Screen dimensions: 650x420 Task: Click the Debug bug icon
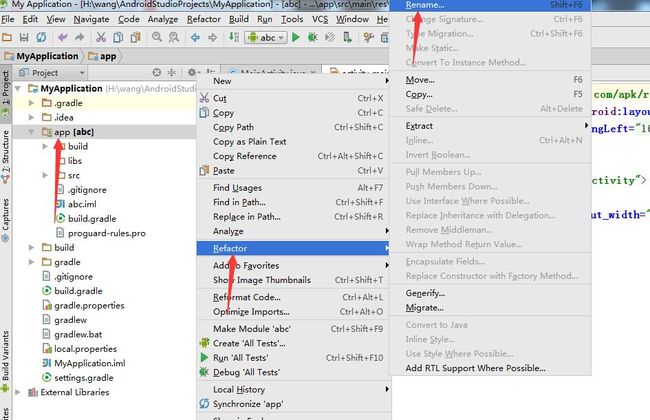313,37
